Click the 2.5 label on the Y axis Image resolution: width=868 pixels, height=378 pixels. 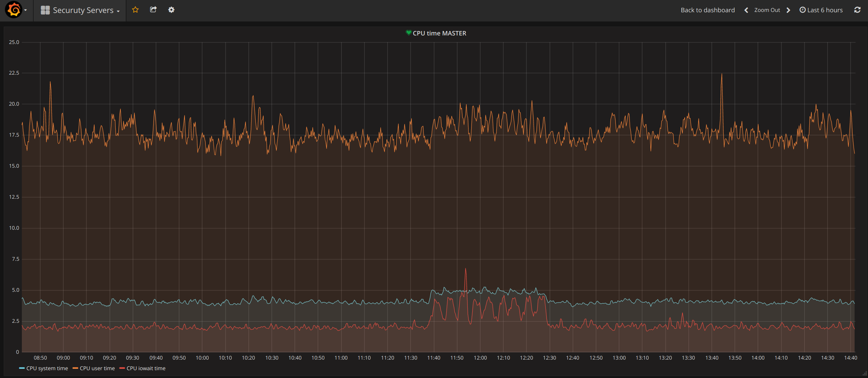pyautogui.click(x=16, y=321)
